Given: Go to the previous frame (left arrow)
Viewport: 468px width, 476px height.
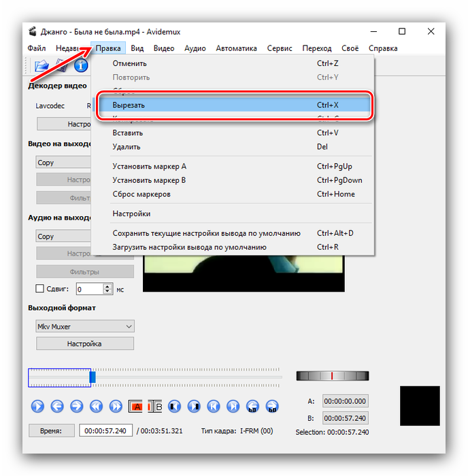Looking at the screenshot, I should pyautogui.click(x=57, y=407).
